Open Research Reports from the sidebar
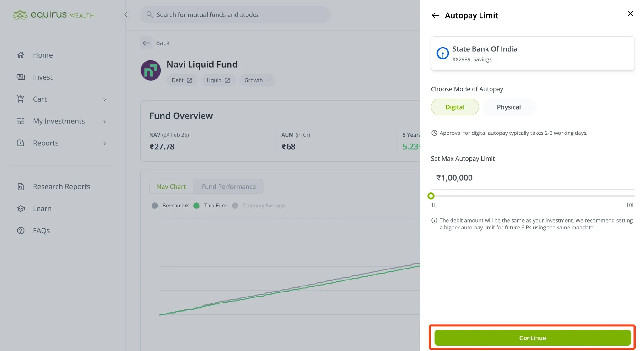The width and height of the screenshot is (644, 351). [62, 187]
